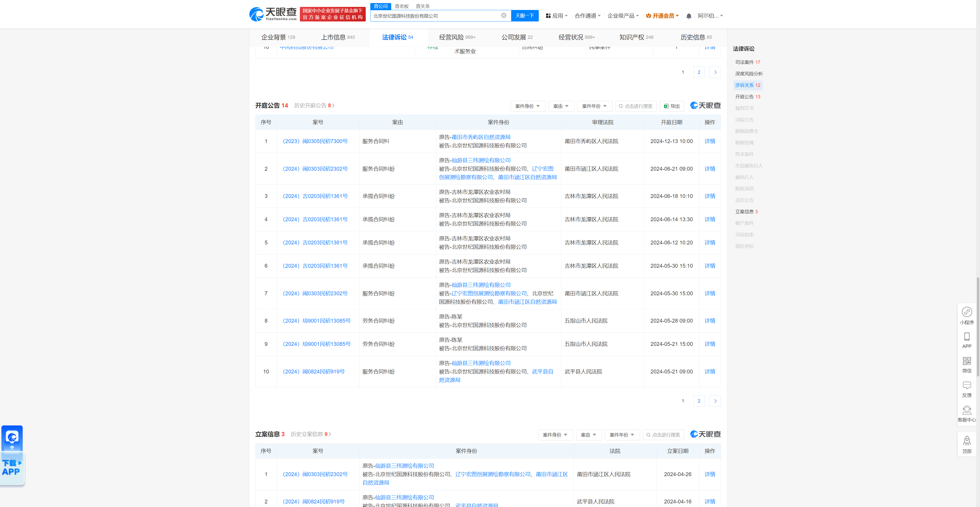Open the APP phone icon in the sidebar
Image resolution: width=980 pixels, height=507 pixels.
point(967,340)
